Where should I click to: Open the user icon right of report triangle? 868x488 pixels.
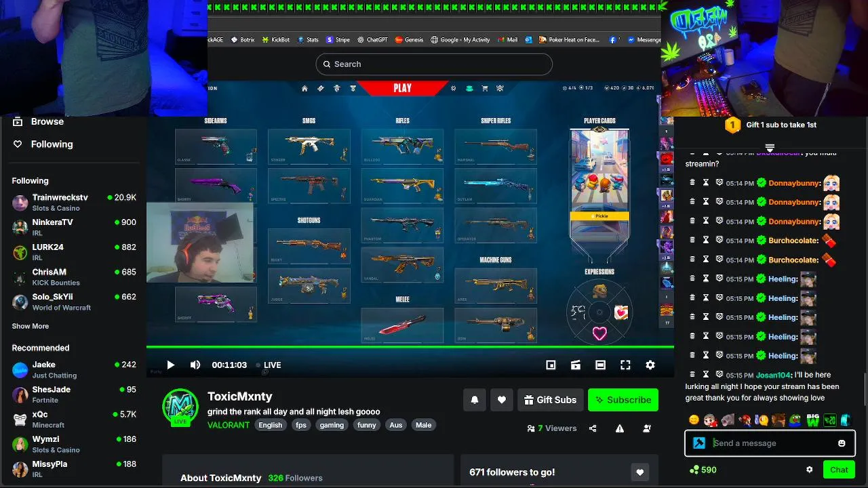pos(647,428)
